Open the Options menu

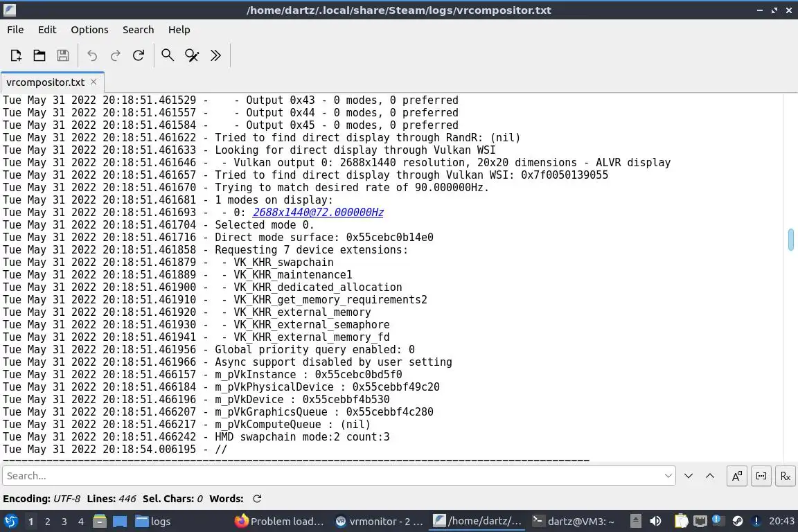(89, 30)
